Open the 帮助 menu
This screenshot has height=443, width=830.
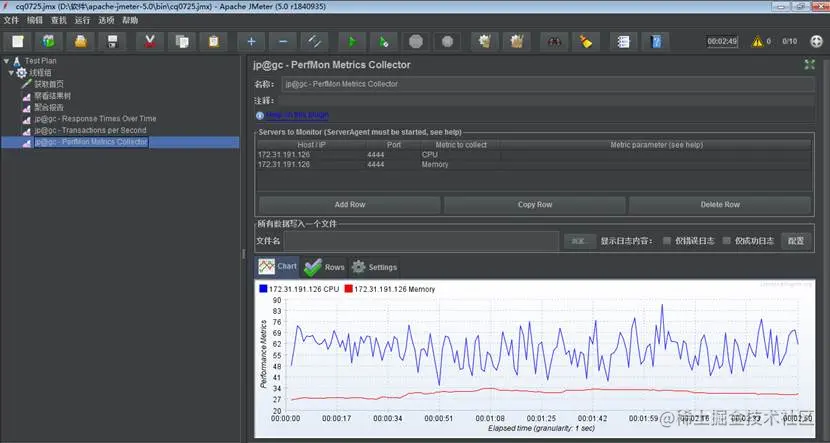(x=130, y=21)
